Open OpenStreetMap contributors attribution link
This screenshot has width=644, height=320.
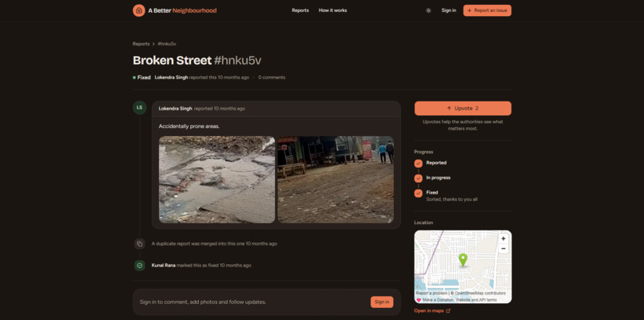[x=479, y=294]
